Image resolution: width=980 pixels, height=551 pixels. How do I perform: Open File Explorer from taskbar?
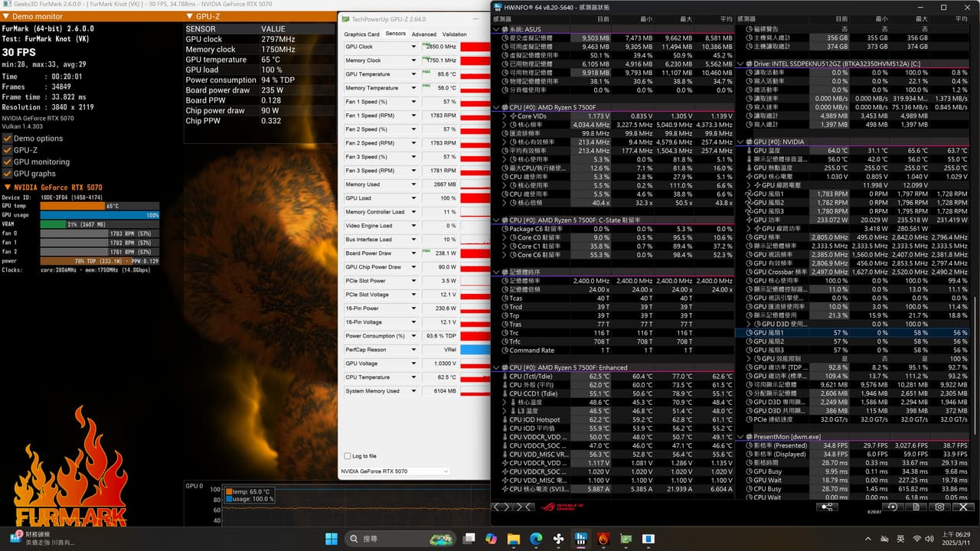pos(514,539)
